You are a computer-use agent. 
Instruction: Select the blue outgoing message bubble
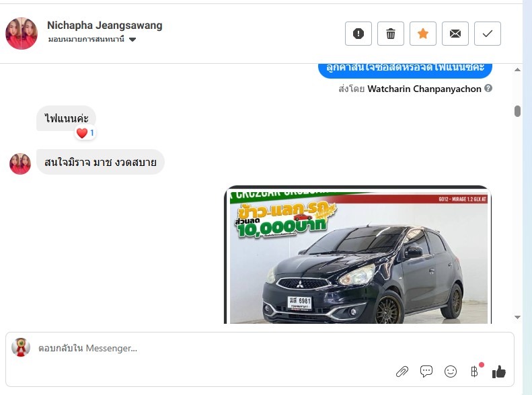point(405,69)
